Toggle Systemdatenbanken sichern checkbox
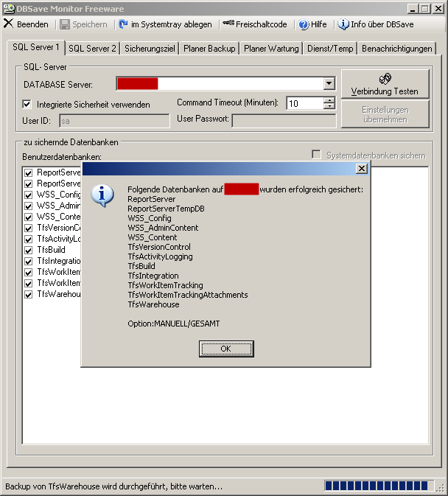This screenshot has height=496, width=448. click(x=316, y=155)
